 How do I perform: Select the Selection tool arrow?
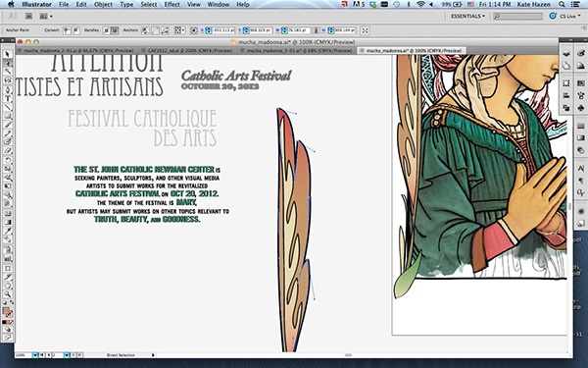(8, 54)
